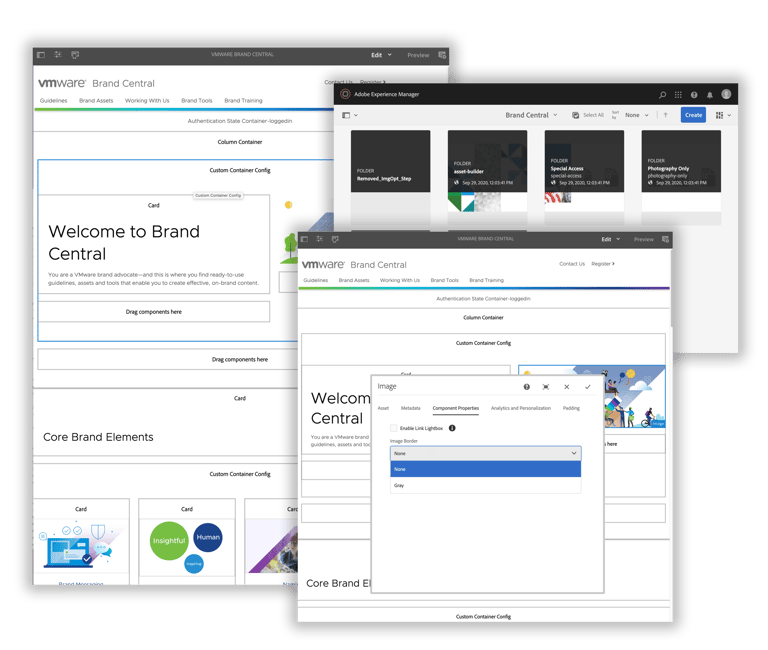Open page information icon in back editor toolbar
The width and height of the screenshot is (768, 650).
pyautogui.click(x=58, y=55)
